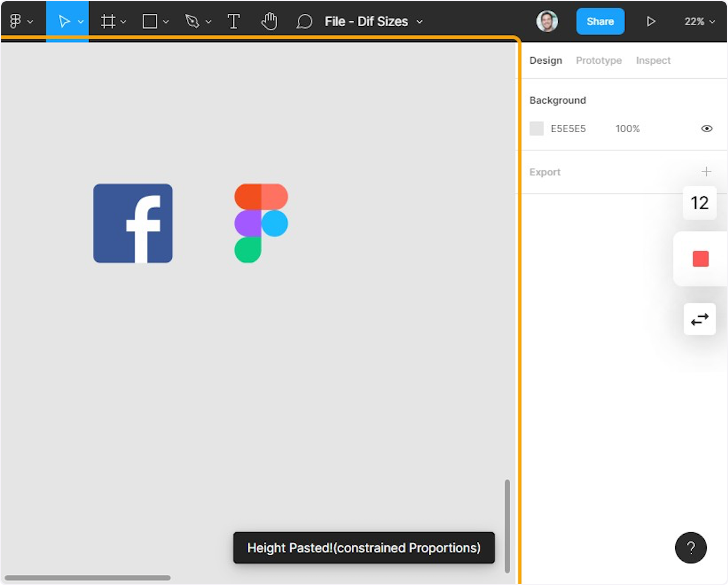
Task: Click the Background section label
Action: 558,100
